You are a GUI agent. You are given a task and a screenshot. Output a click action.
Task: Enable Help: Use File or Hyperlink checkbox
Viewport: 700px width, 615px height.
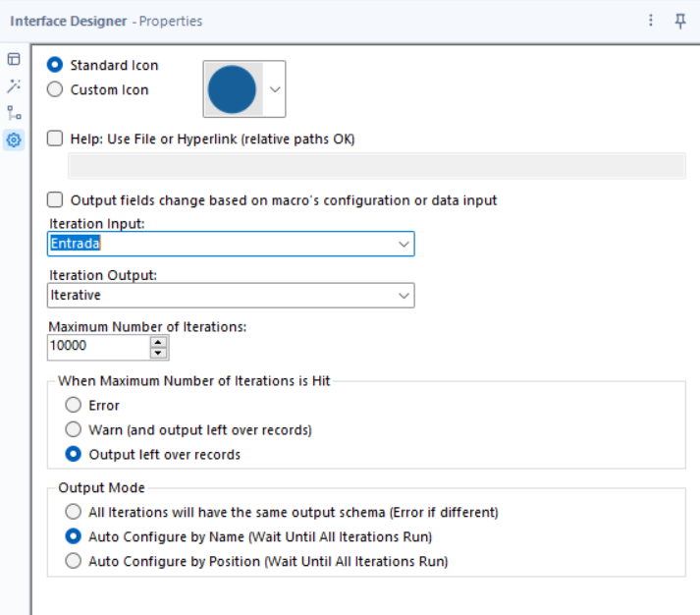point(55,139)
